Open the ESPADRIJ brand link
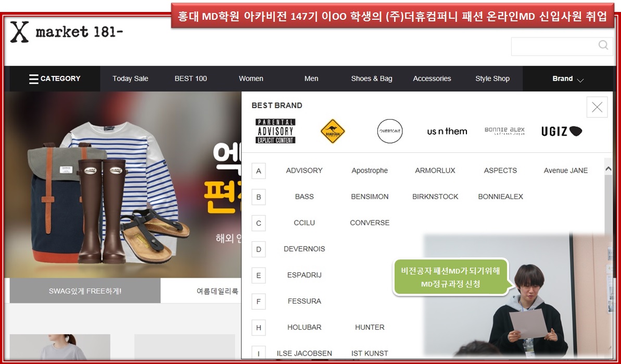The width and height of the screenshot is (621, 364). click(x=304, y=275)
